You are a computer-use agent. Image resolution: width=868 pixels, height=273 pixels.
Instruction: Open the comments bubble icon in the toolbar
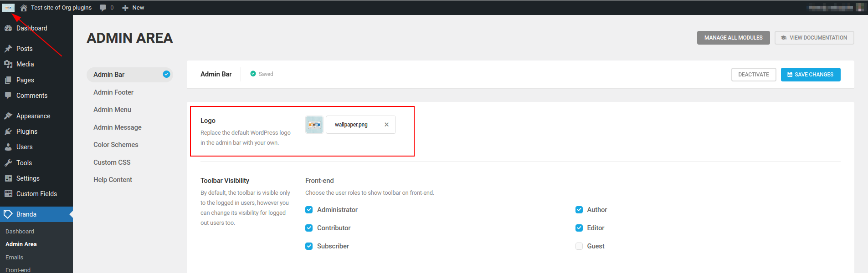click(x=103, y=8)
